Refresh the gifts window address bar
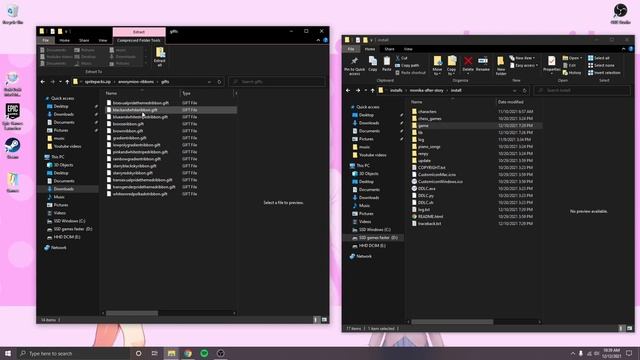 [219, 82]
